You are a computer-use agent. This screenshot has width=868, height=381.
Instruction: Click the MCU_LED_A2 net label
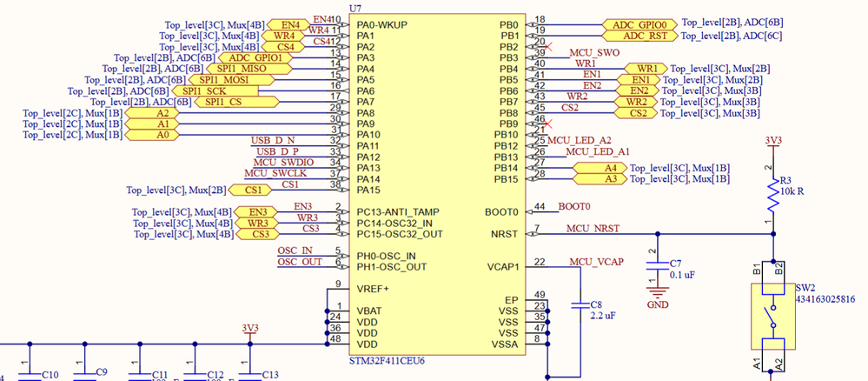tap(579, 140)
